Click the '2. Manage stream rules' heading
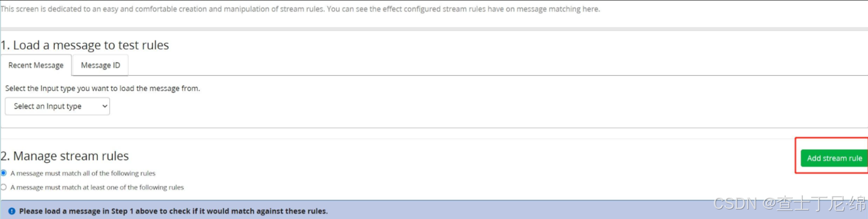 [65, 156]
